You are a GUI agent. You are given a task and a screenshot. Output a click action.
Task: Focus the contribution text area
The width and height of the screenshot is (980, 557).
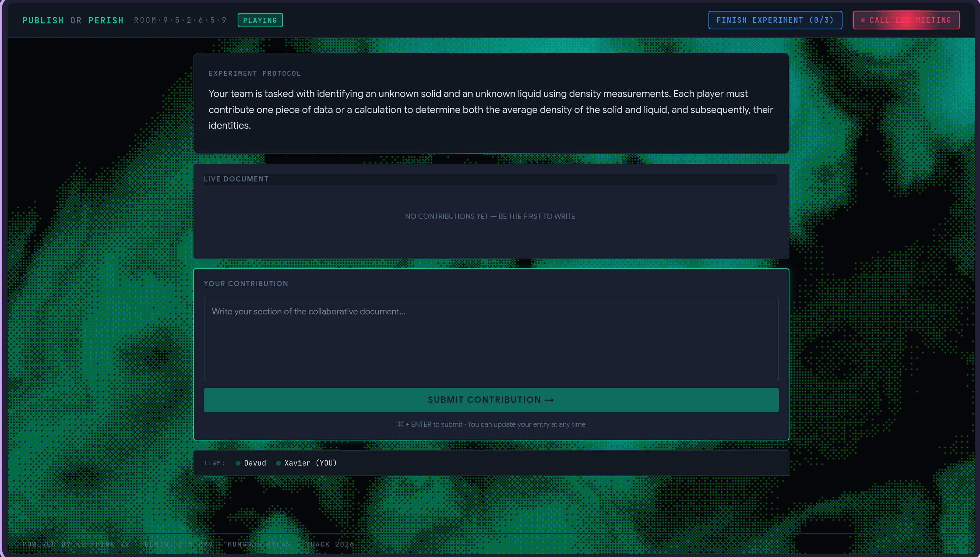point(491,338)
